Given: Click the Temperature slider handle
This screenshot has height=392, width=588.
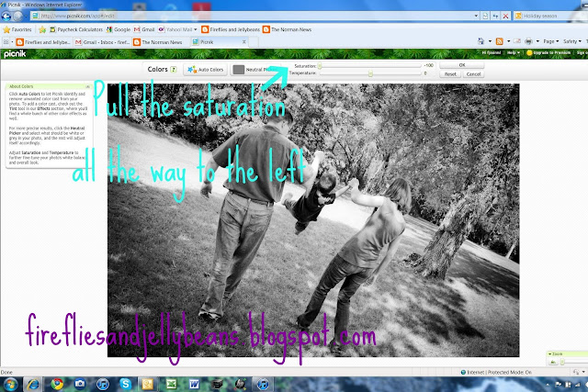Looking at the screenshot, I should coord(370,73).
